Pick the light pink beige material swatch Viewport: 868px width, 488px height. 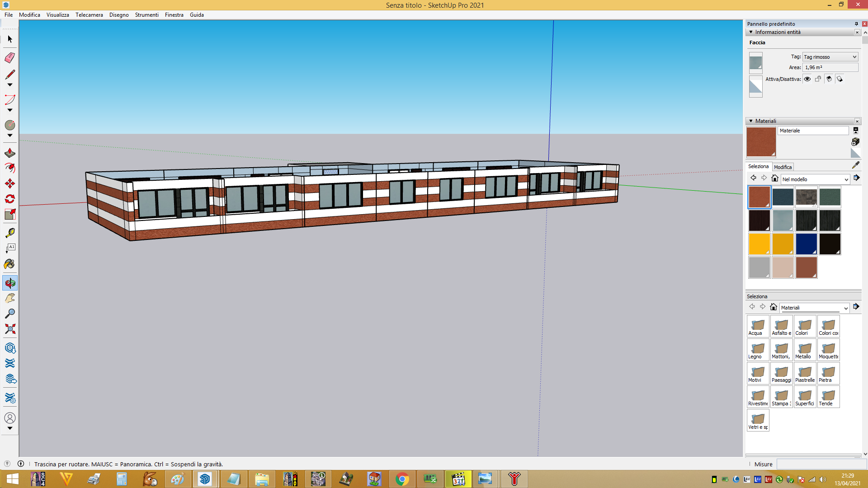(x=783, y=267)
